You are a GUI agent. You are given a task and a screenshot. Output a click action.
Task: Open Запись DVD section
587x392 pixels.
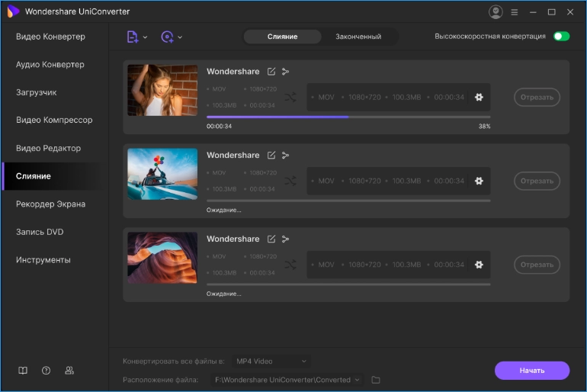click(40, 232)
